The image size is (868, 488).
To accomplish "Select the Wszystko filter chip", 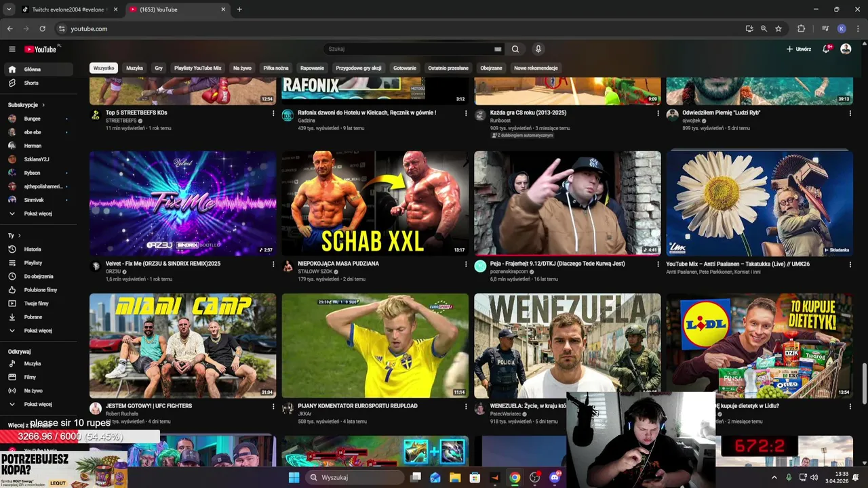I will (104, 68).
